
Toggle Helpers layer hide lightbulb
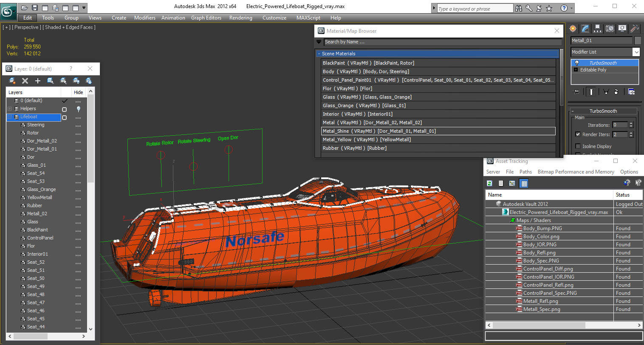(78, 109)
